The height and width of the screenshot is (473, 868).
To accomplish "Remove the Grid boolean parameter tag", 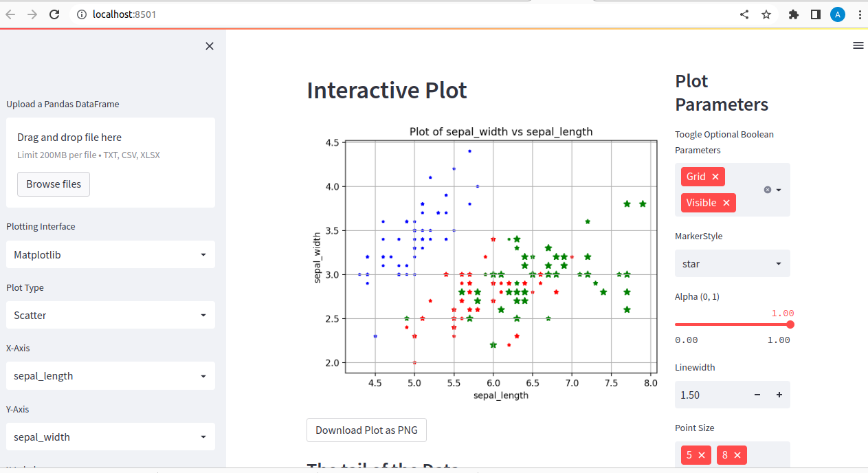I will pos(715,176).
